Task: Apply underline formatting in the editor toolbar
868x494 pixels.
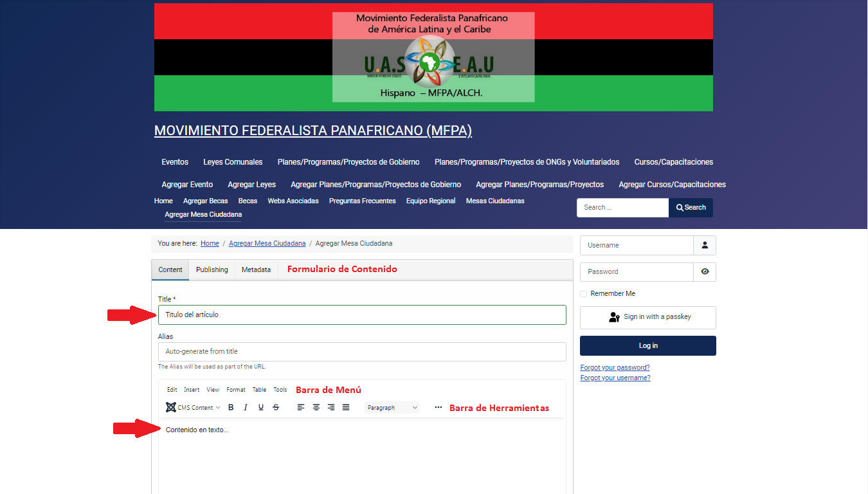Action: (x=261, y=408)
